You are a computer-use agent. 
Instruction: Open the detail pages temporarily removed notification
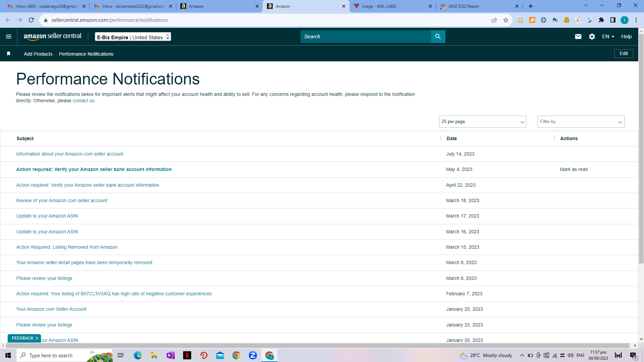[x=84, y=263]
